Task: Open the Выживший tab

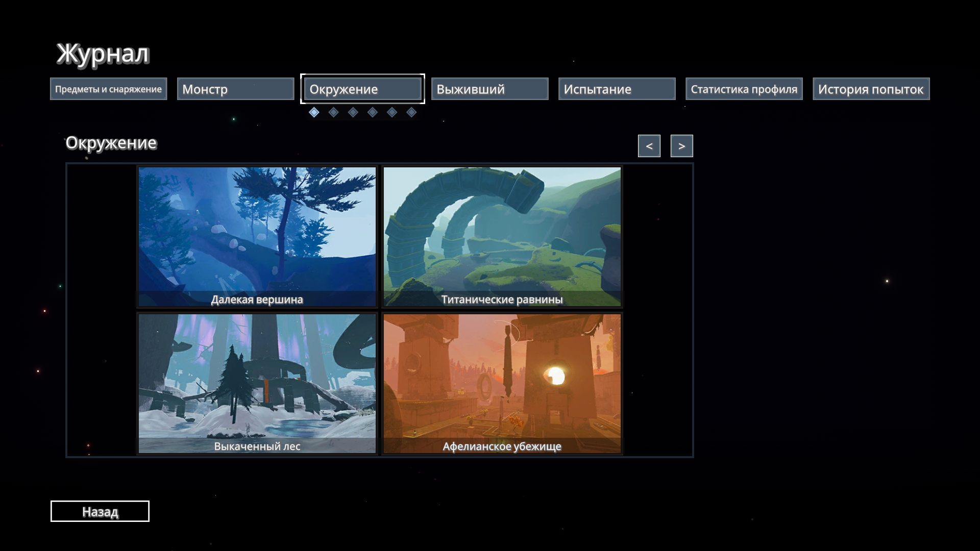Action: [489, 89]
